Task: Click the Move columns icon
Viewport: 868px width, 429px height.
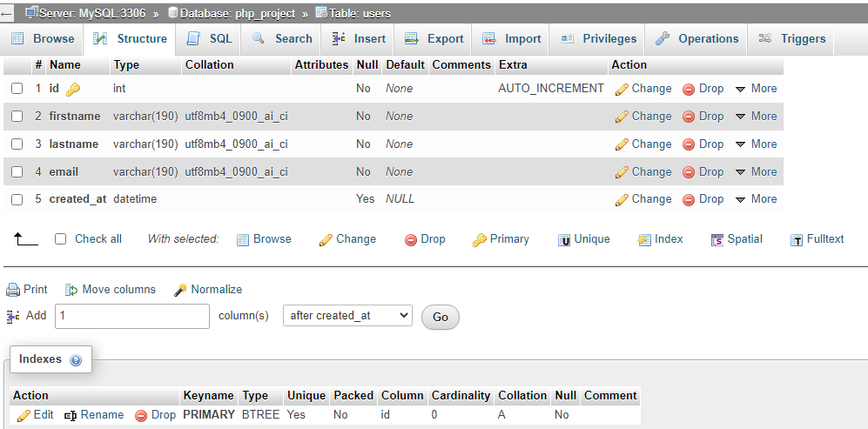Action: click(x=71, y=290)
